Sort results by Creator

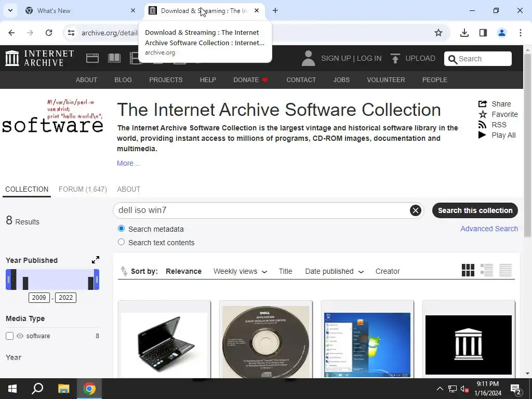point(388,271)
